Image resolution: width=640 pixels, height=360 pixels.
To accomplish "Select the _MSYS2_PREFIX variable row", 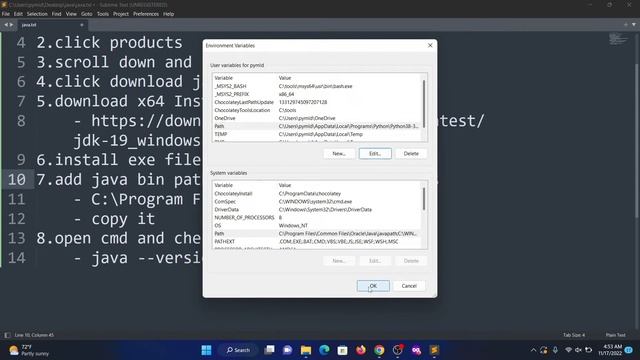I will [317, 94].
